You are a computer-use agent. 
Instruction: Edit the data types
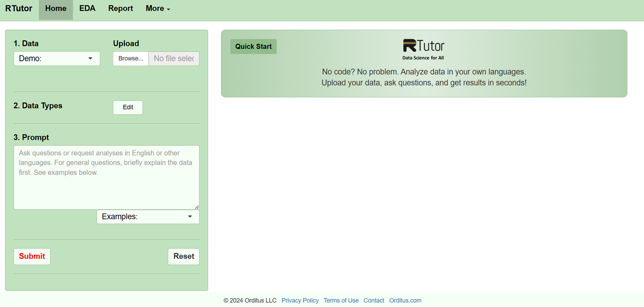tap(128, 108)
